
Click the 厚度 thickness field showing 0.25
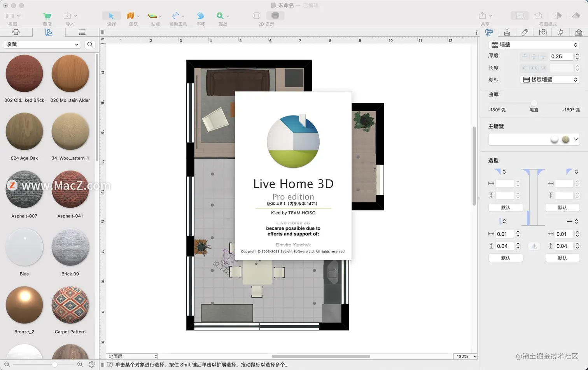coord(562,56)
